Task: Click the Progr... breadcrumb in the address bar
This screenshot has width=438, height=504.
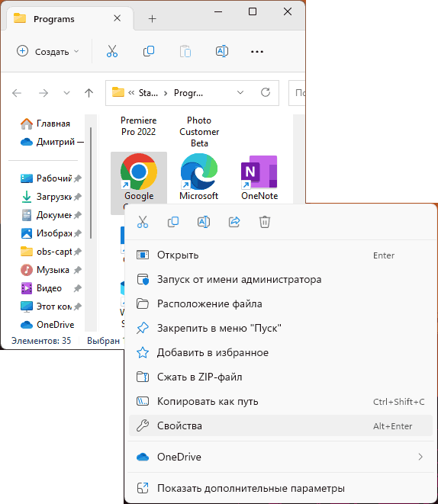Action: point(188,93)
